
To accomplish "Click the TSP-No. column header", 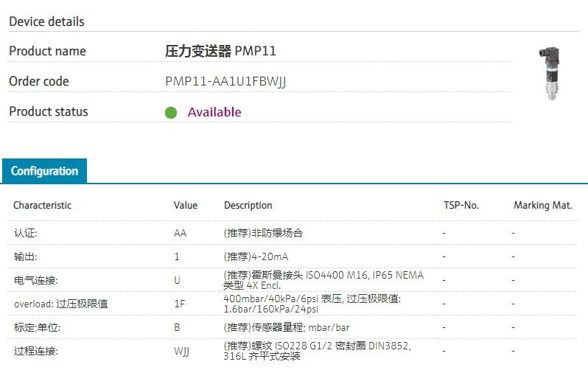I will coord(461,206).
